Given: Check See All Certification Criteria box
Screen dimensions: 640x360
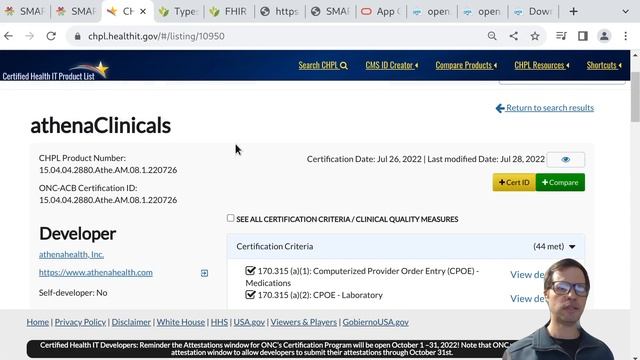Looking at the screenshot, I should pos(231,218).
